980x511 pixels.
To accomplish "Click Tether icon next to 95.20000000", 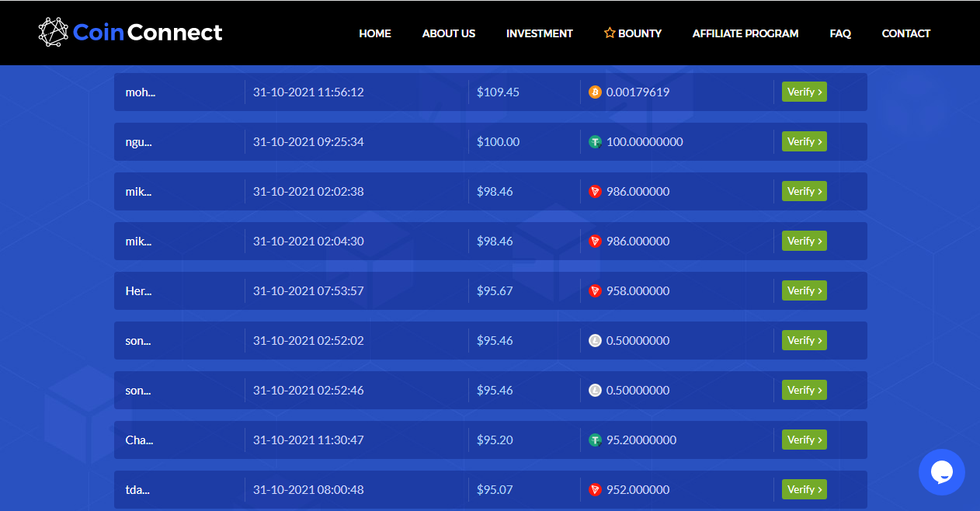I will point(596,440).
